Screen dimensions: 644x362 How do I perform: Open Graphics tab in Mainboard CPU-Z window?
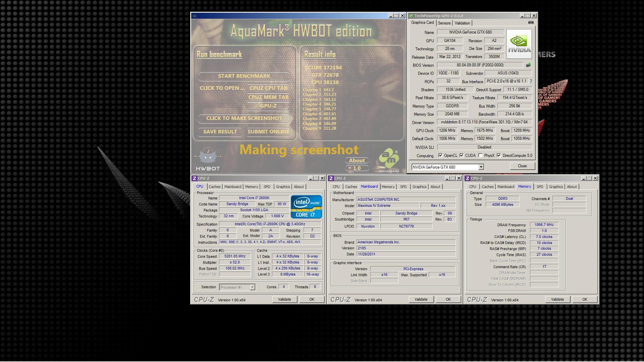coord(419,187)
